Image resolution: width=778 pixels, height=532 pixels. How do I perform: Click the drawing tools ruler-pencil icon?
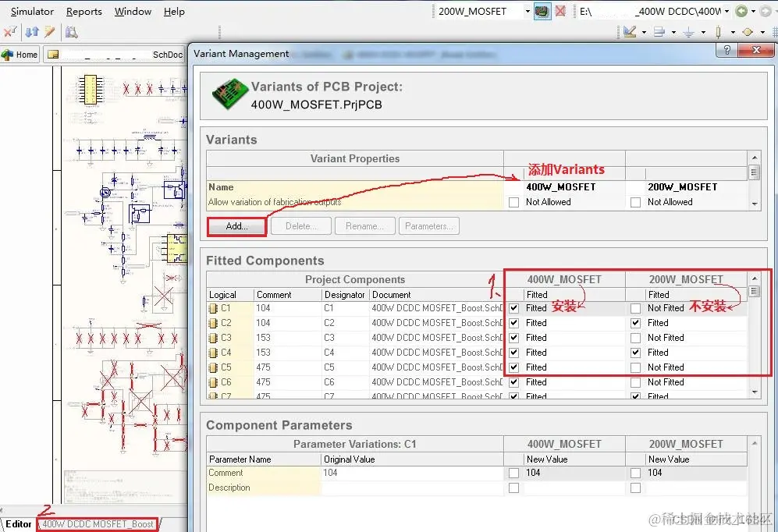tap(630, 32)
